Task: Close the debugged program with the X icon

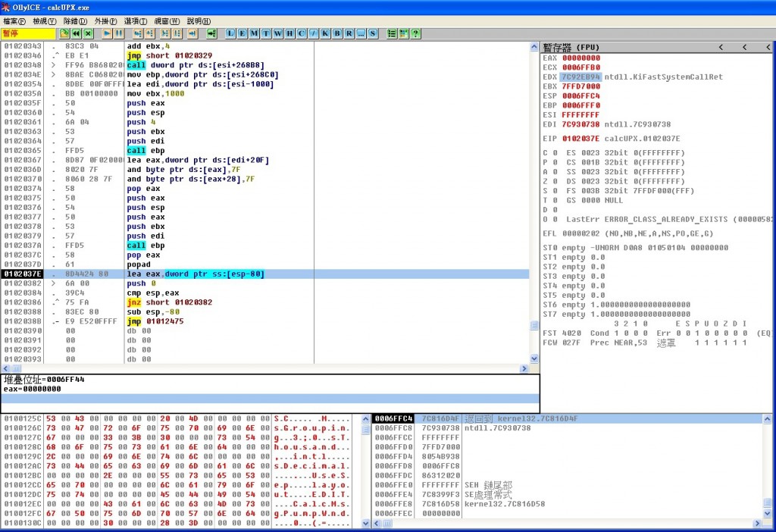Action: point(89,34)
